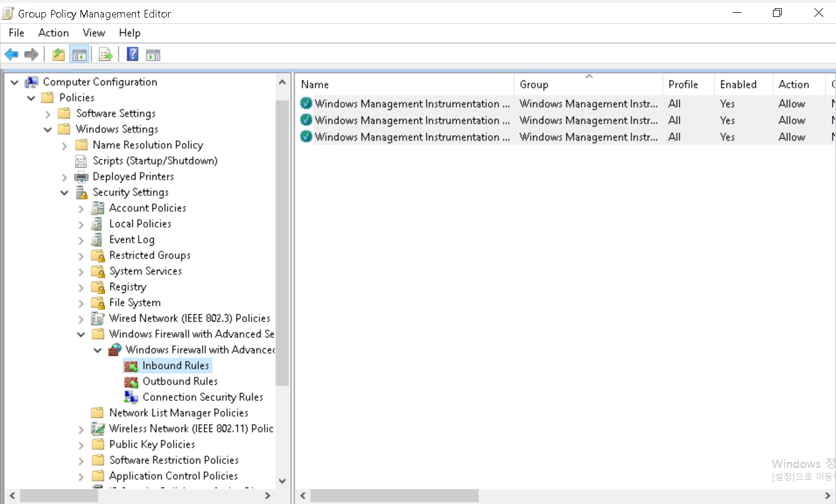The height and width of the screenshot is (504, 836).
Task: Select Network List Manager Policies
Action: pyautogui.click(x=179, y=413)
